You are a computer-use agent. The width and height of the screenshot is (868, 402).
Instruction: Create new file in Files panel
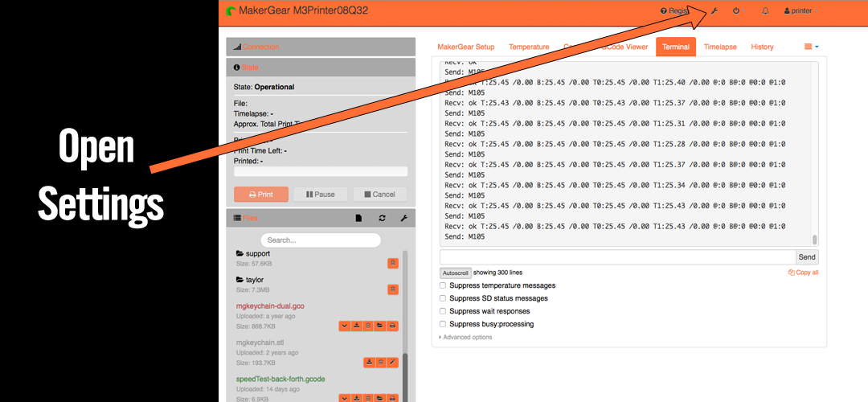(359, 218)
